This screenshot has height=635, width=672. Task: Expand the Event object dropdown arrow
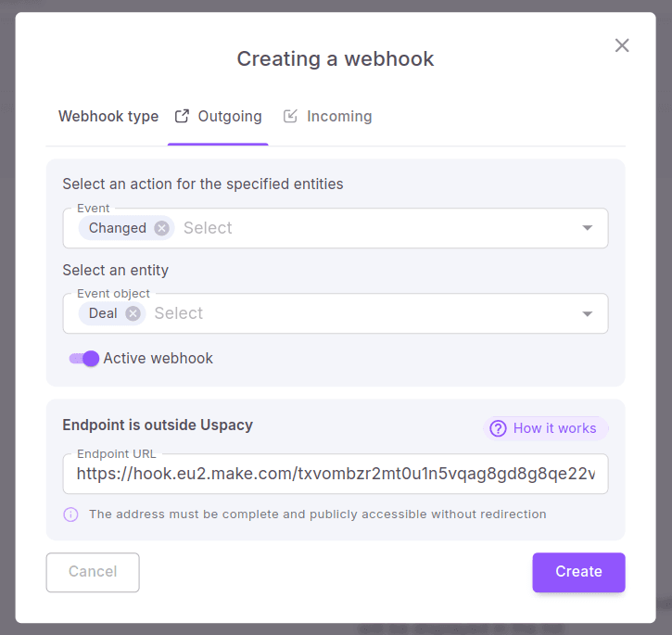[x=587, y=313]
